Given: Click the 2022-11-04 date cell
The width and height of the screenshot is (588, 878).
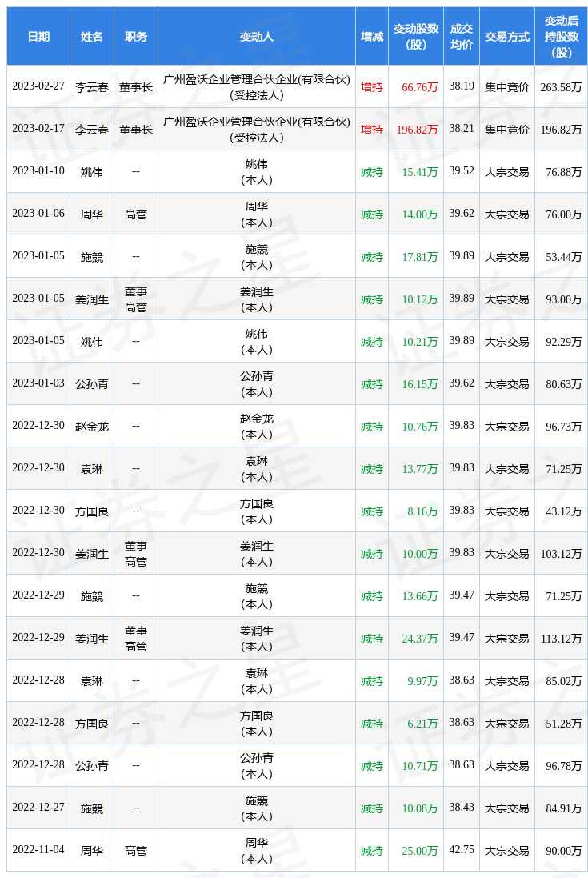Looking at the screenshot, I should pyautogui.click(x=38, y=850).
